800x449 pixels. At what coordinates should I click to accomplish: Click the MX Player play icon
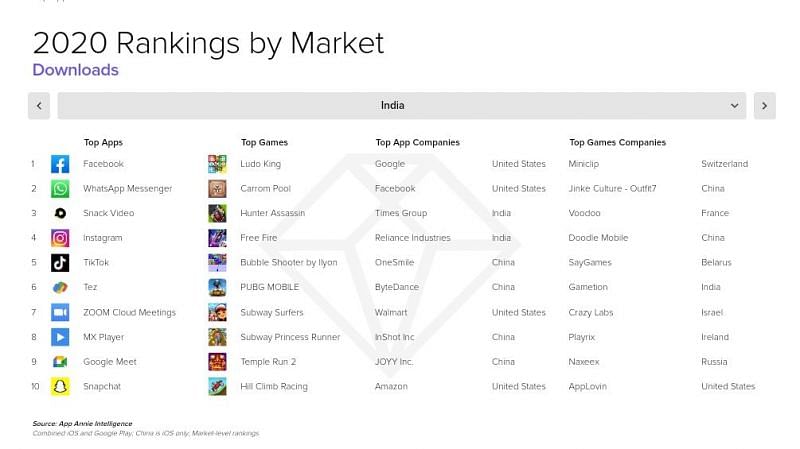pos(60,337)
